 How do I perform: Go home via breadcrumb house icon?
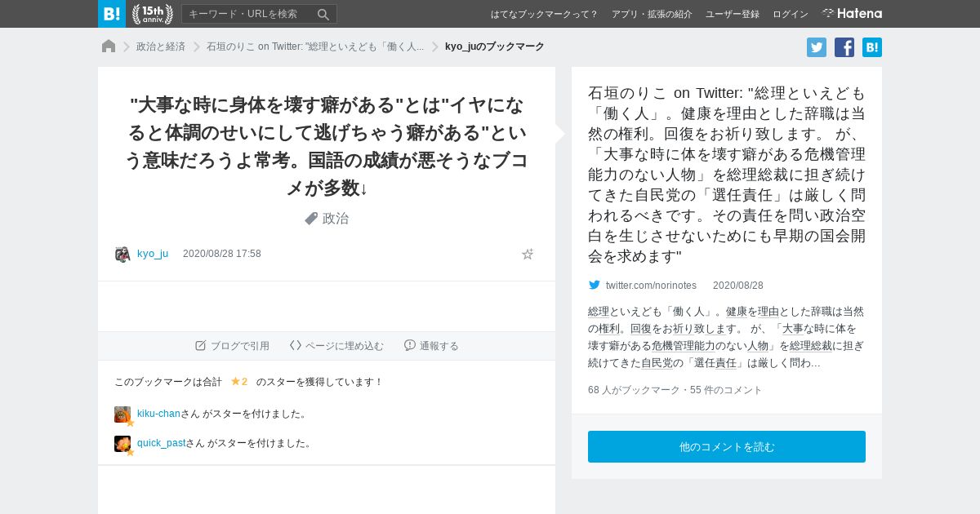coord(109,47)
